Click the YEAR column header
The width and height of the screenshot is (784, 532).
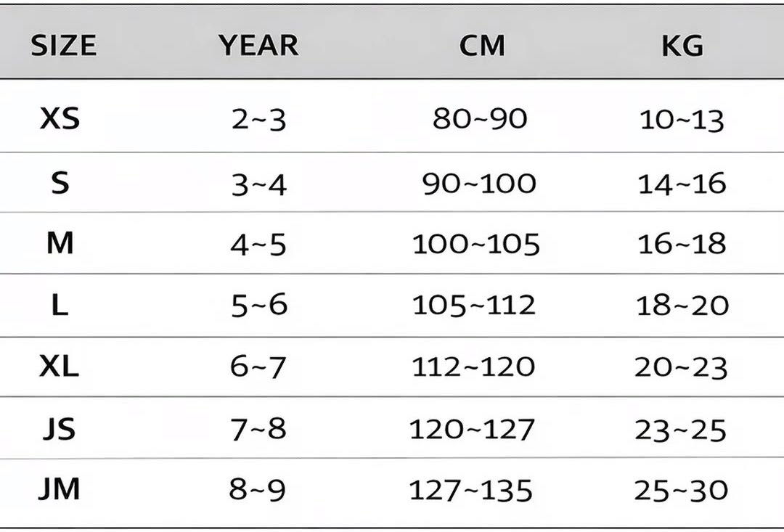point(258,46)
